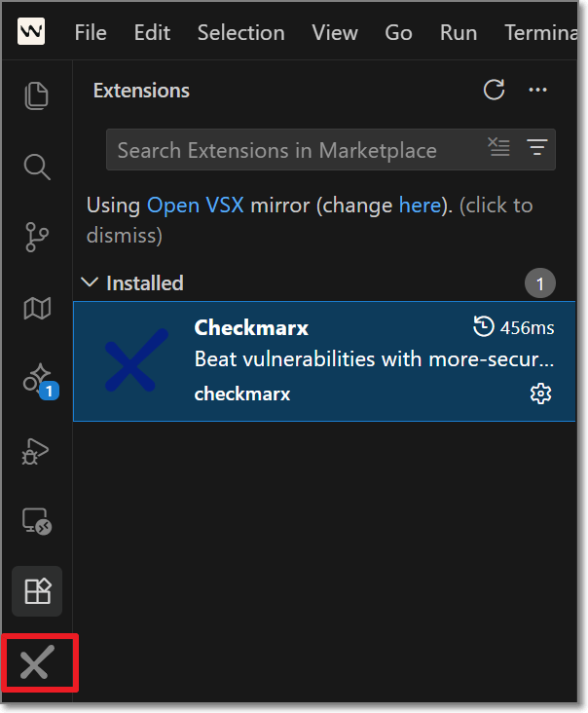Viewport: 588px width, 713px height.
Task: Open the map icon view in activity bar
Action: point(36,309)
